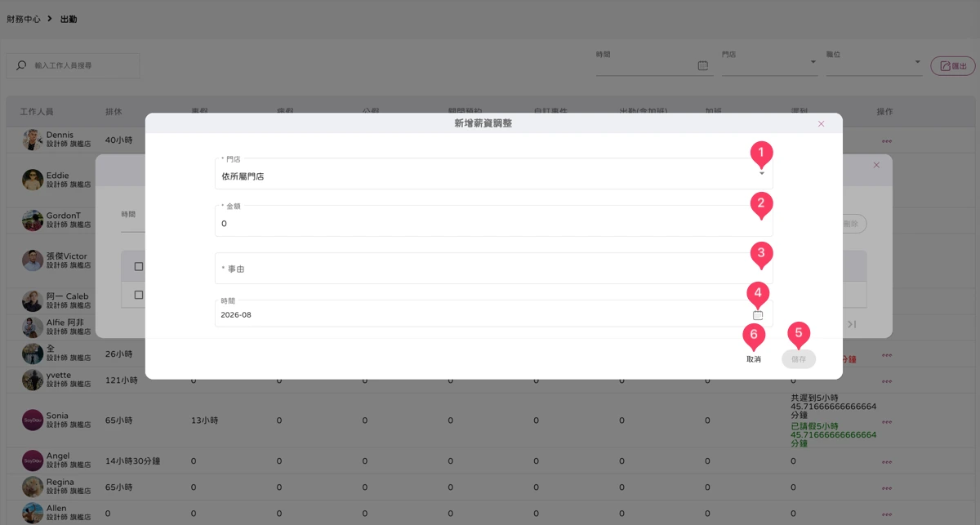Focus the 事由 reason field
980x525 pixels.
[x=493, y=269]
